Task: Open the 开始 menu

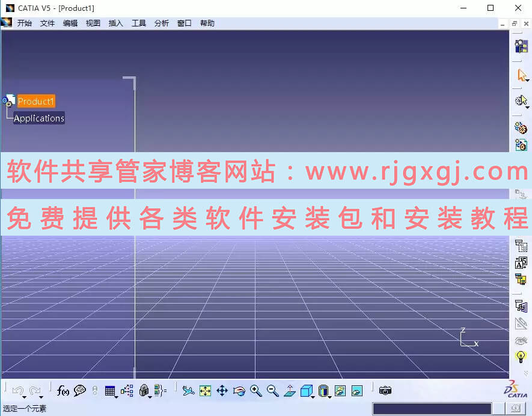Action: click(25, 23)
